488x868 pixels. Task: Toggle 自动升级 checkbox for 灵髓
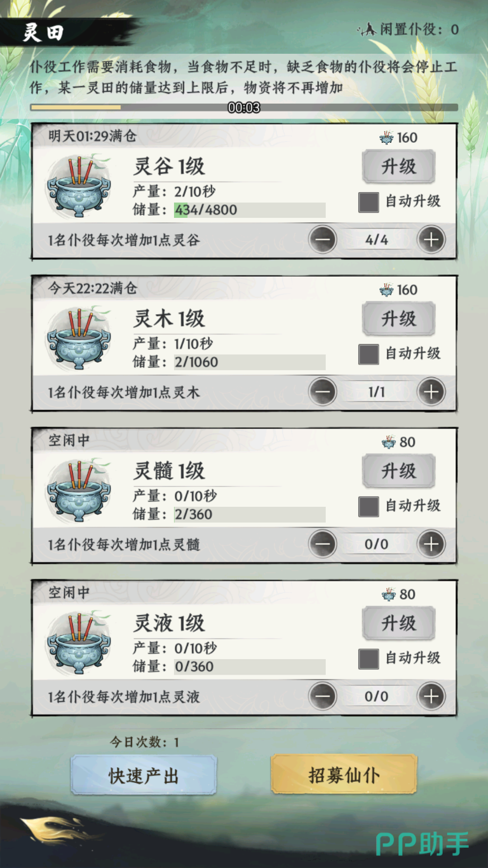pos(368,506)
